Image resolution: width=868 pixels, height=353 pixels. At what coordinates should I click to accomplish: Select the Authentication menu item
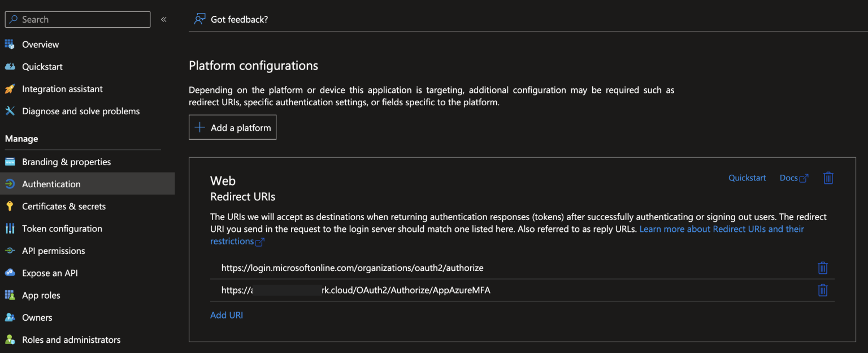tap(51, 184)
